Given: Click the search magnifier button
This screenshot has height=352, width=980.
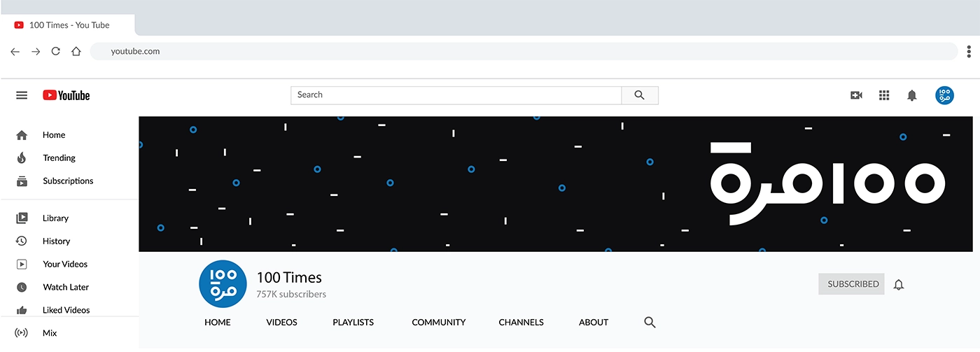Looking at the screenshot, I should pyautogui.click(x=639, y=95).
